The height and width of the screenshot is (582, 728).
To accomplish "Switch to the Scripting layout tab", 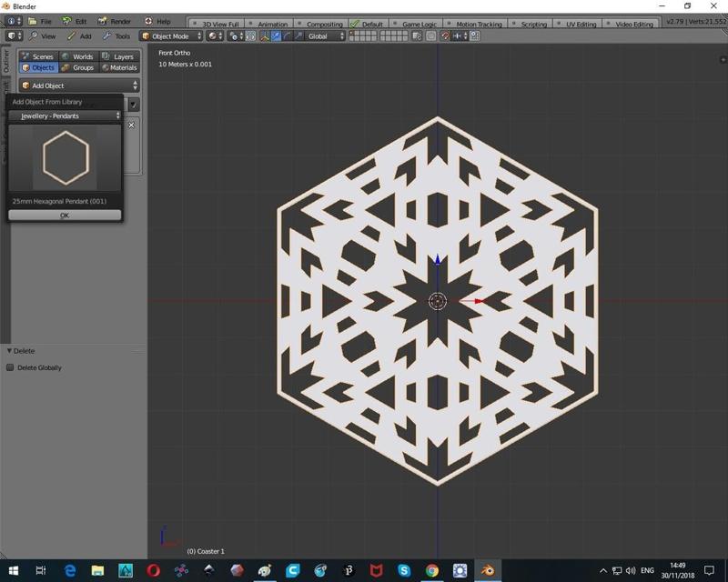I will tap(531, 25).
